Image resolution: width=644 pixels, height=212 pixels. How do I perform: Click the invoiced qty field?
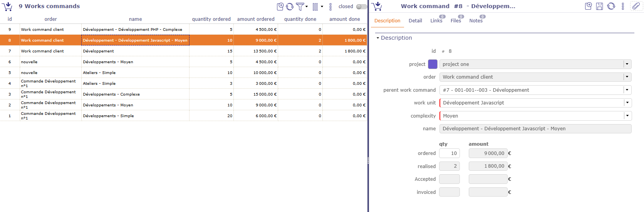click(449, 192)
